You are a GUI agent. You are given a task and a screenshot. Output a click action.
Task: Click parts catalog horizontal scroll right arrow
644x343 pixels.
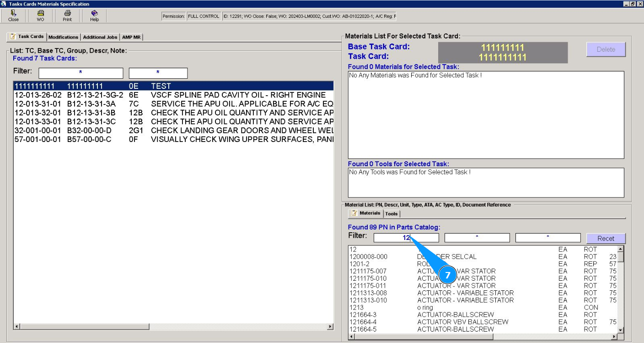(x=614, y=337)
